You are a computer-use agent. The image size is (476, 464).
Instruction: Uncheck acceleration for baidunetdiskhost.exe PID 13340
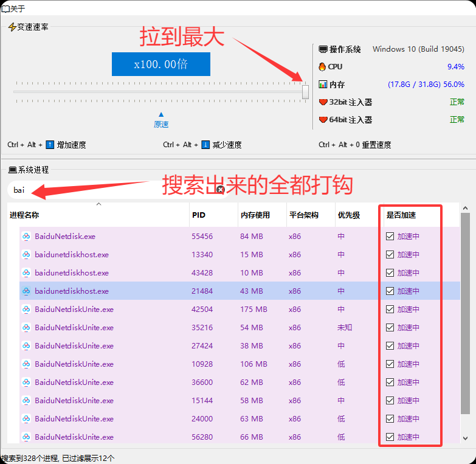click(x=390, y=254)
